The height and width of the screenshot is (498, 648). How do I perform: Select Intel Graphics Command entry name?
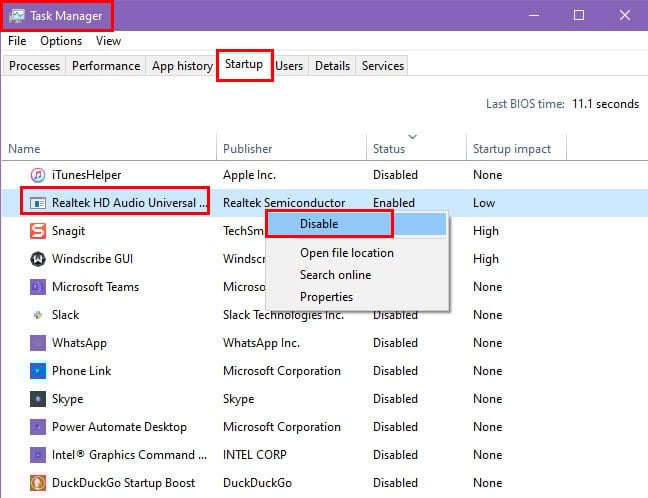click(129, 455)
